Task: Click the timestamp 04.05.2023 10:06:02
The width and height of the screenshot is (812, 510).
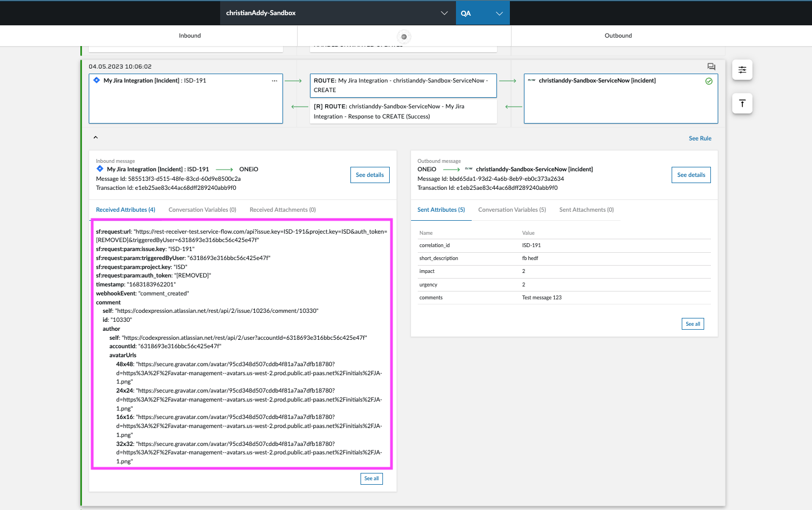Action: tap(120, 66)
